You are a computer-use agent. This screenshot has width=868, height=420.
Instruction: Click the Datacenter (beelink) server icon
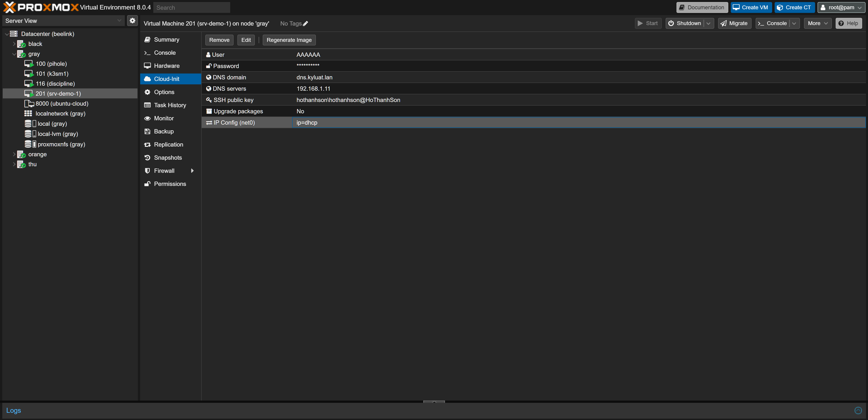[14, 34]
